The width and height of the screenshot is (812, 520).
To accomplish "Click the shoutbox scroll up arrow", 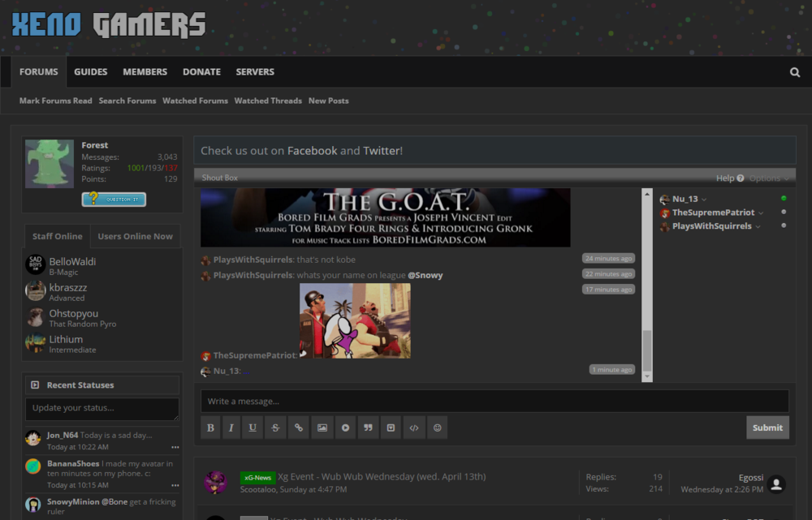I will point(647,194).
